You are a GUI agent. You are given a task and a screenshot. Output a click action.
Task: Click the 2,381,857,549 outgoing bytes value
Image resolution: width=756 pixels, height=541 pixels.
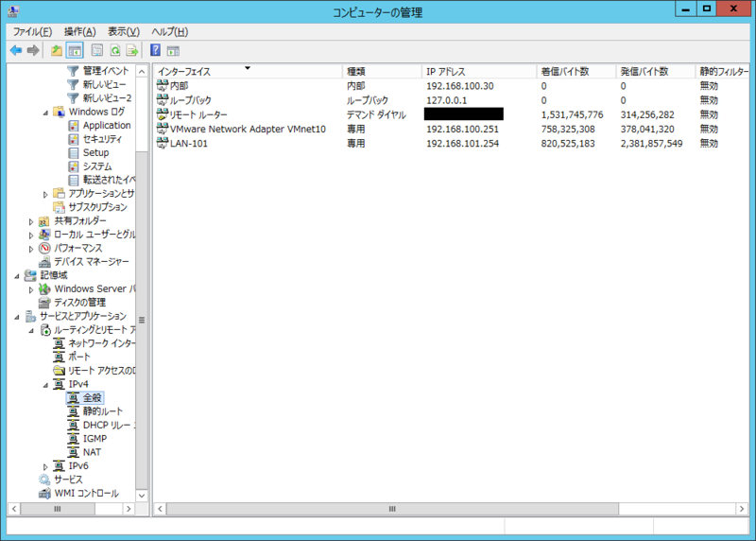pos(651,144)
